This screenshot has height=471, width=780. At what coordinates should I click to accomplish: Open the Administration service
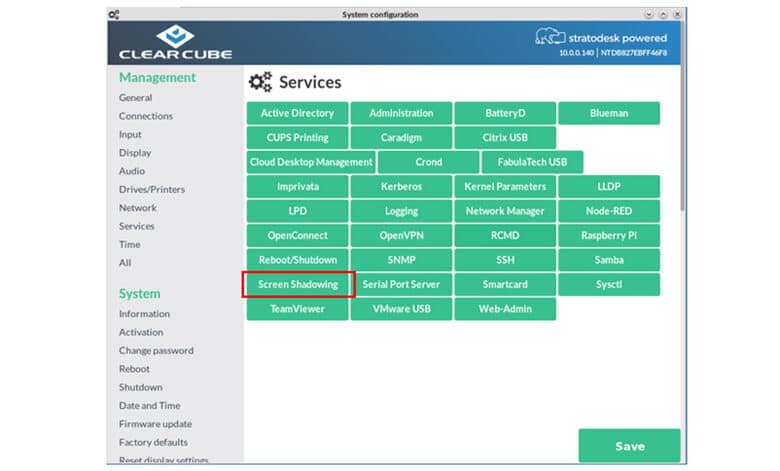click(401, 113)
